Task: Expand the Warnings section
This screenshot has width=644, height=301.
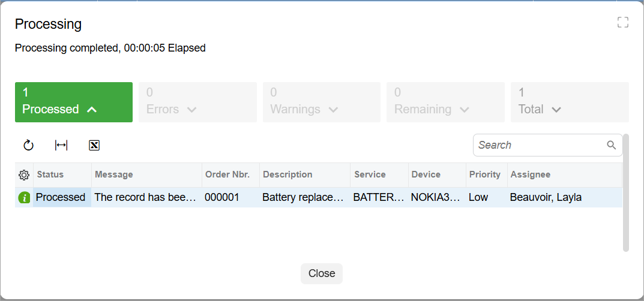Action: [x=322, y=102]
